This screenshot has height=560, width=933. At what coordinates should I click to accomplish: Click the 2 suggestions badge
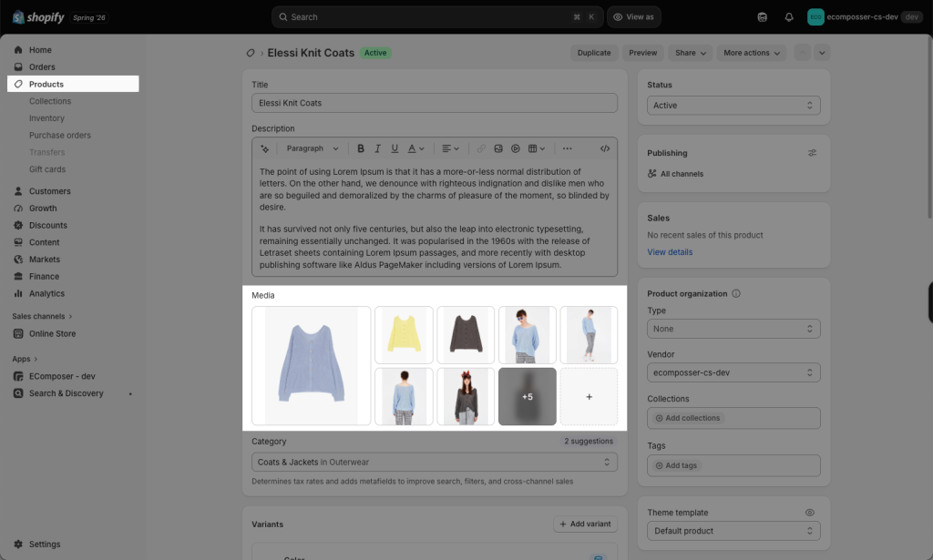[589, 441]
